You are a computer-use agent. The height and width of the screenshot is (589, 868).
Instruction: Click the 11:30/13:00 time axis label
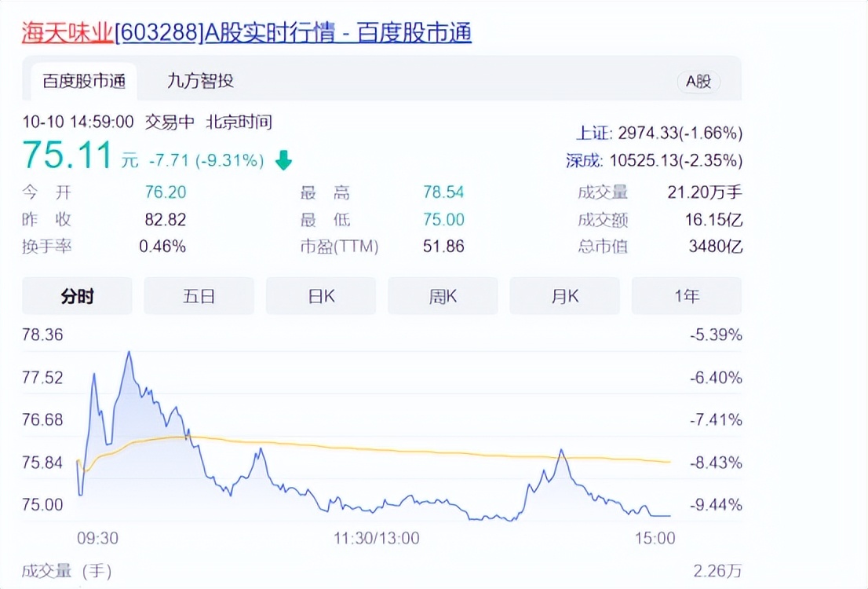tap(377, 538)
